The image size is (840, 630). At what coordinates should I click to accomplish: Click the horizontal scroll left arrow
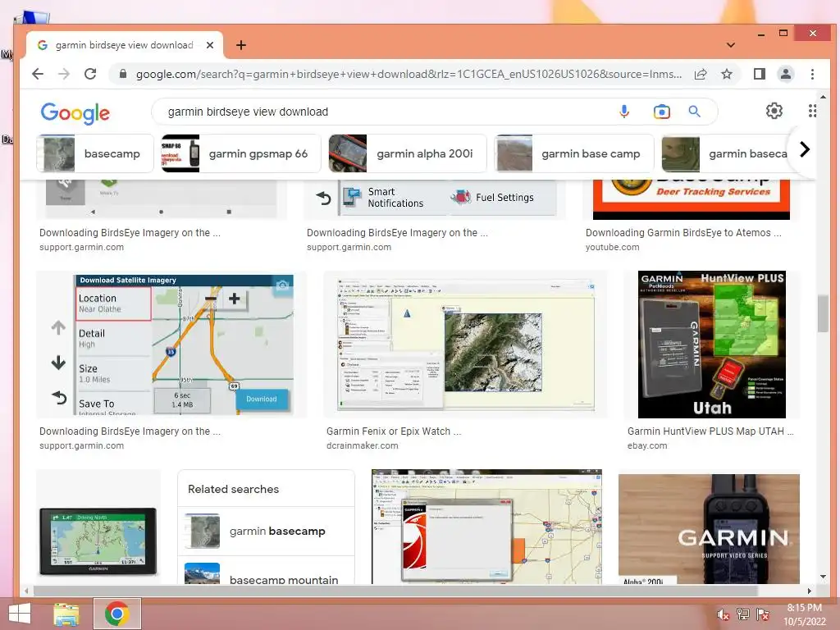(x=26, y=591)
